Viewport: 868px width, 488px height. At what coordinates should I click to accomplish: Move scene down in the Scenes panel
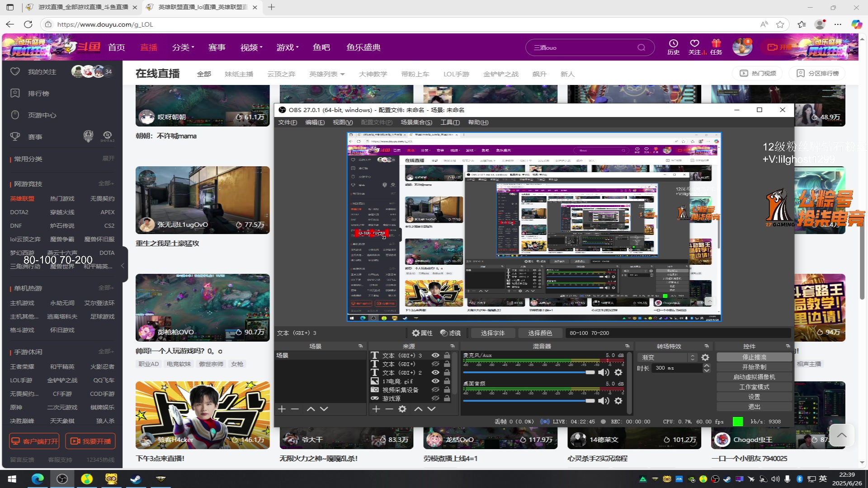point(324,409)
